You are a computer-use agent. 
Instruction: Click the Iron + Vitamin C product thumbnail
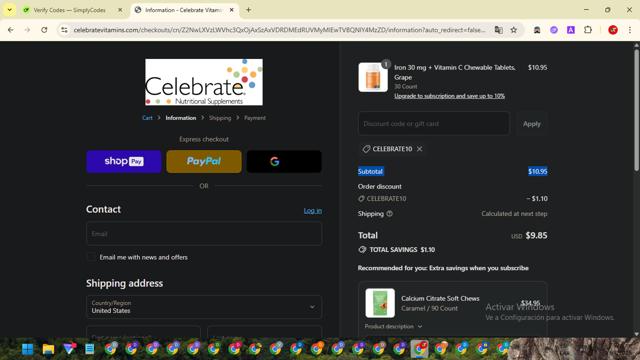373,77
